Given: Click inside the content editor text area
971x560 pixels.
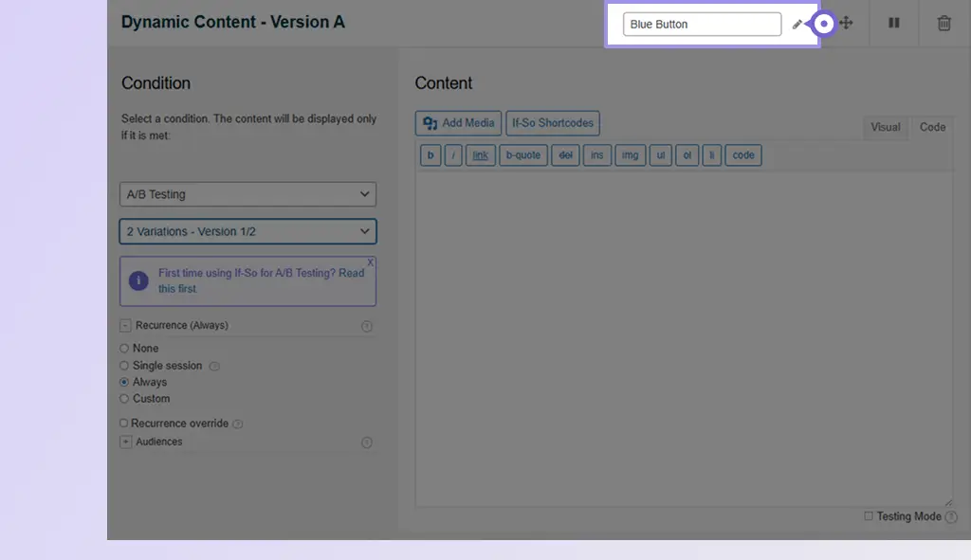Looking at the screenshot, I should (x=684, y=339).
